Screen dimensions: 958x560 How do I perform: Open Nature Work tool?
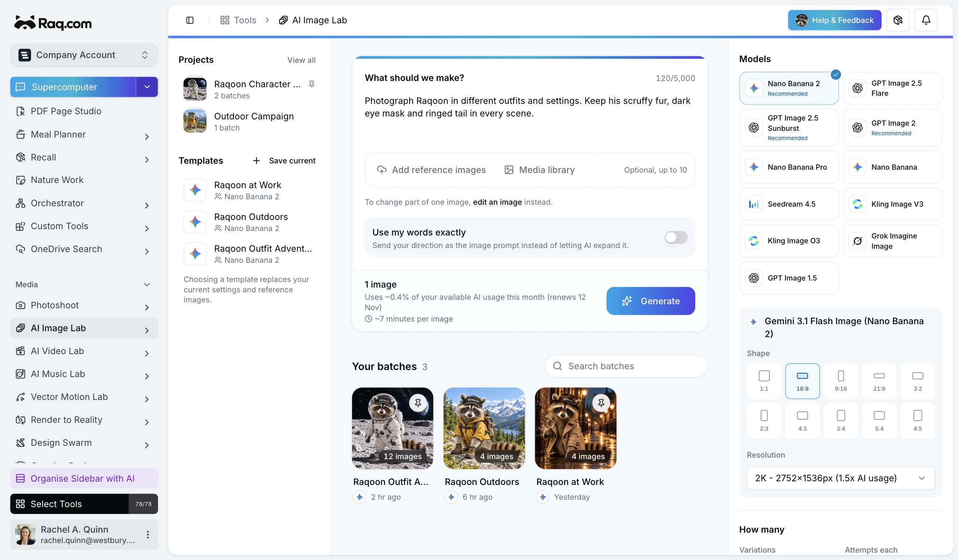(84, 180)
